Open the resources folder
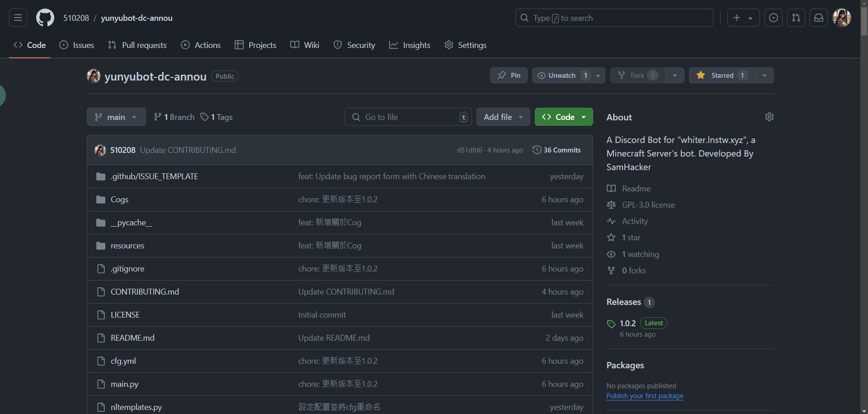 (127, 246)
